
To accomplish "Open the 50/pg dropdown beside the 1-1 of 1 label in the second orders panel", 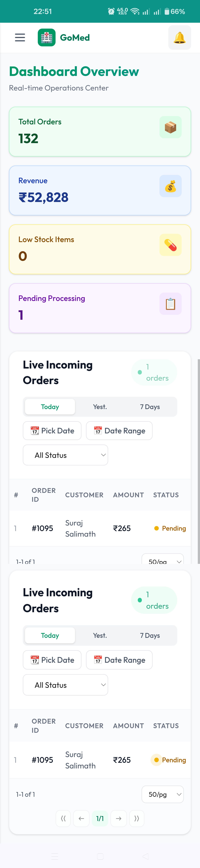I will (x=162, y=794).
